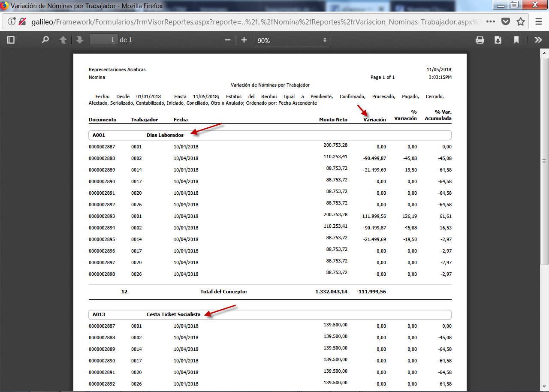Zoom out with the minus button
The width and height of the screenshot is (549, 392).
click(228, 40)
